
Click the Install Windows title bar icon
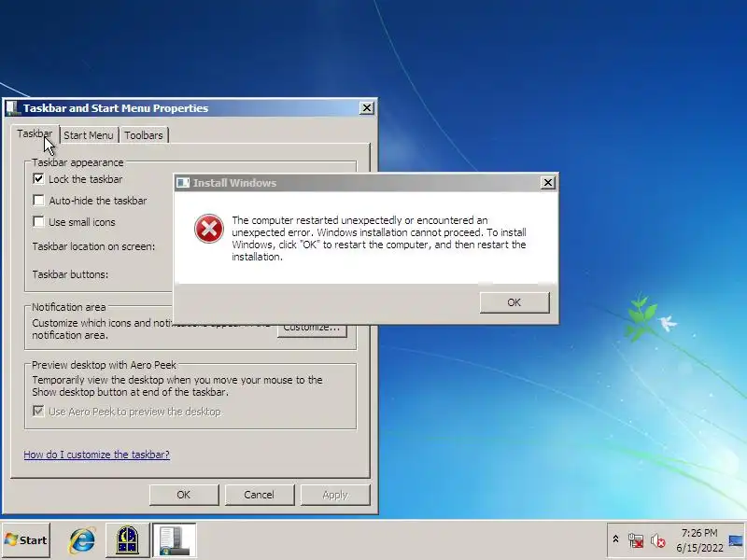point(182,182)
